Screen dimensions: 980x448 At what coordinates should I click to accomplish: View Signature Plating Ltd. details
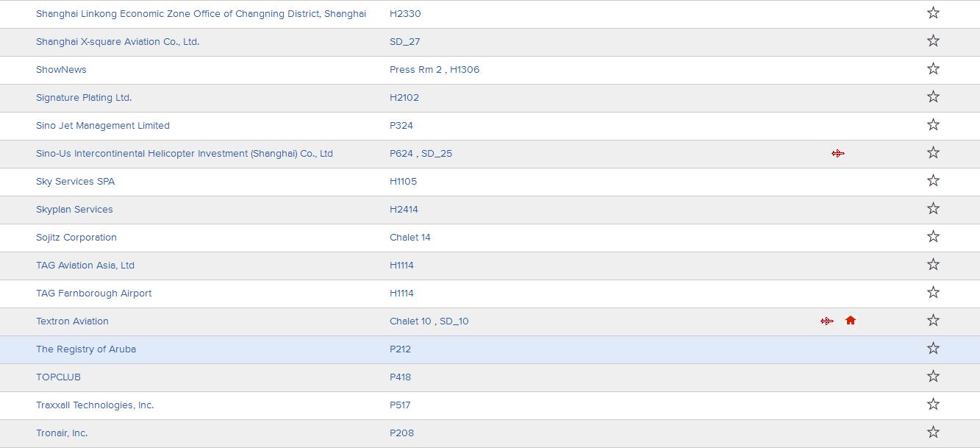click(x=84, y=97)
